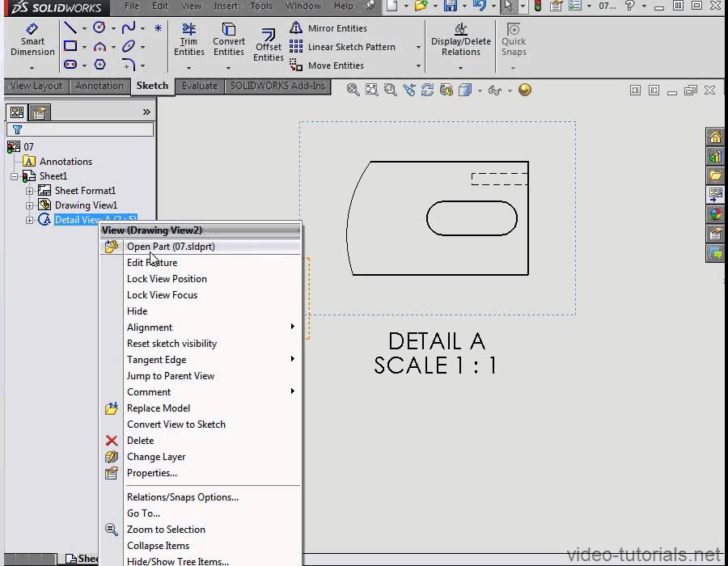Viewport: 728px width, 566px height.
Task: Switch to Evaluate tab
Action: [x=200, y=86]
